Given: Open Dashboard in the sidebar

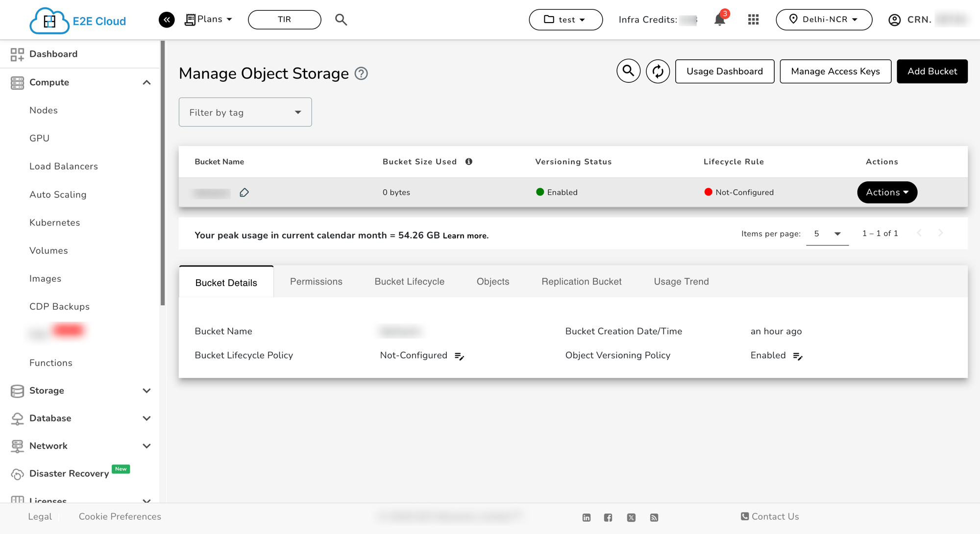Looking at the screenshot, I should click(x=53, y=54).
